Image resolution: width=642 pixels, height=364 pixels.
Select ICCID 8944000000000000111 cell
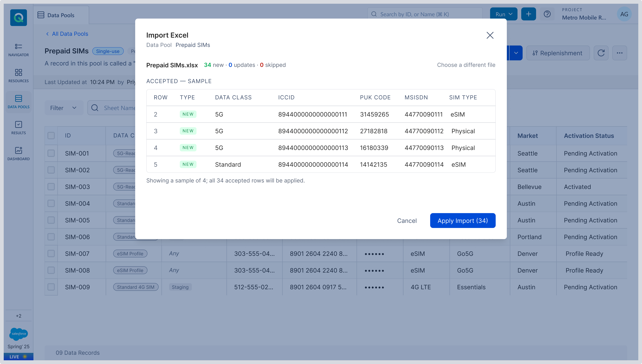coord(313,114)
